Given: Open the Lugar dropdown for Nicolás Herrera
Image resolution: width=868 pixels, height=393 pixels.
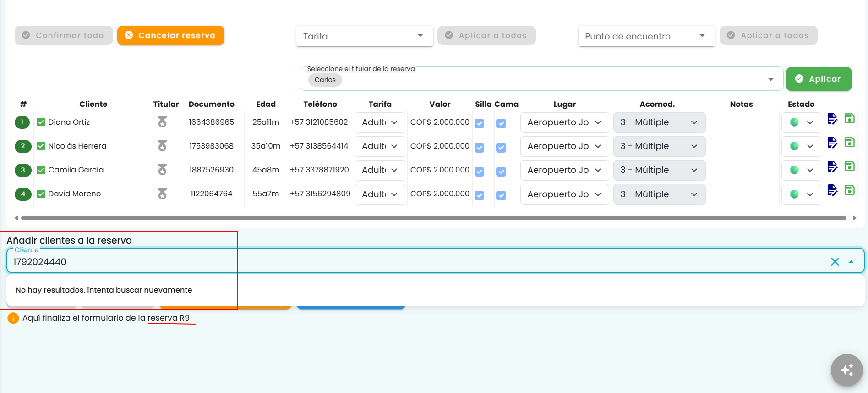Looking at the screenshot, I should click(564, 146).
